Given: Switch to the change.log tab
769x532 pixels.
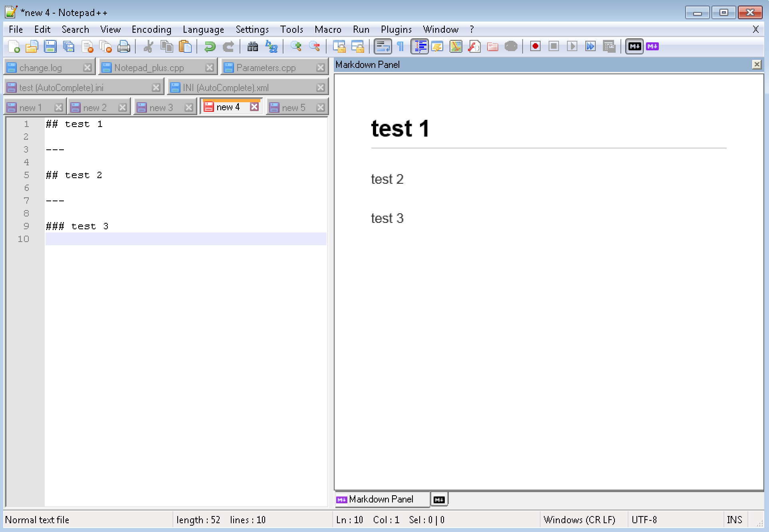Looking at the screenshot, I should point(50,67).
